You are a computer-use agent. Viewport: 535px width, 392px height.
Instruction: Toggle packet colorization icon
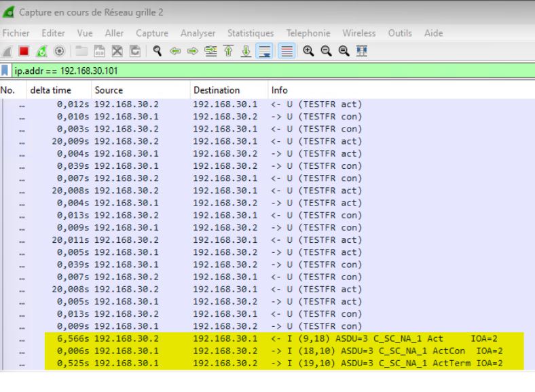[x=287, y=51]
